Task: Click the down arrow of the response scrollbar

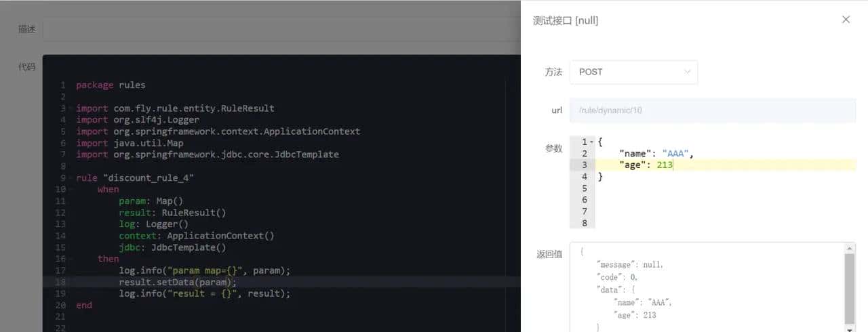Action: pos(850,328)
